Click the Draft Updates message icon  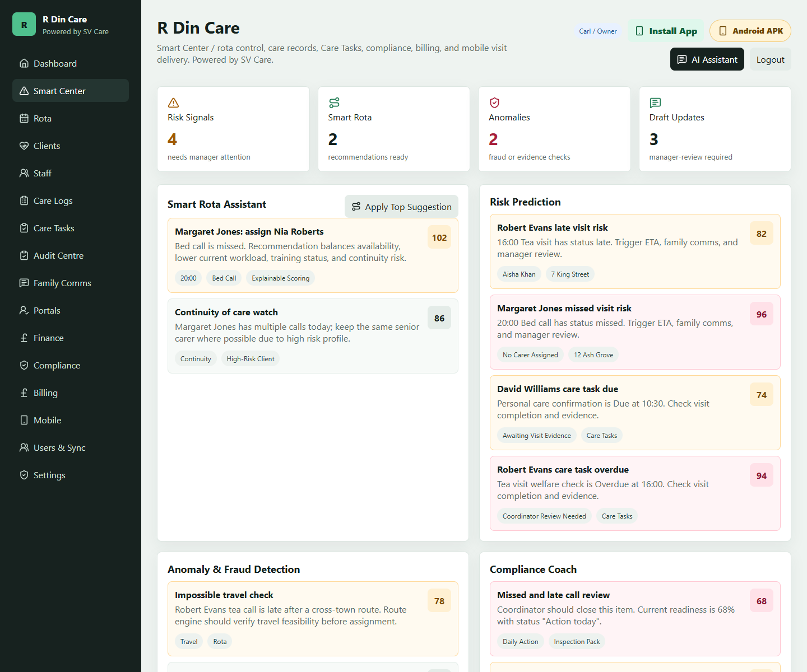pyautogui.click(x=655, y=102)
